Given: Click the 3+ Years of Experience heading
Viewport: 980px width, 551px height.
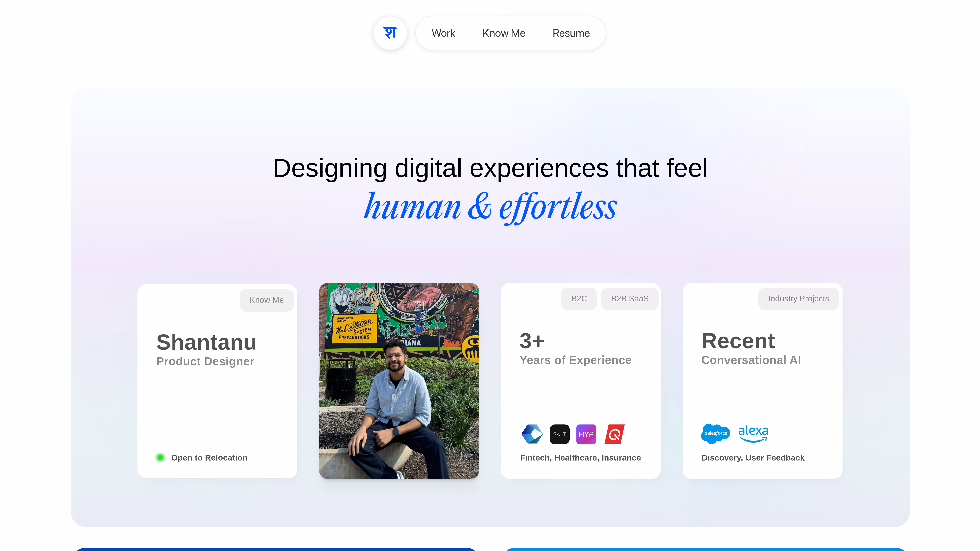Looking at the screenshot, I should (532, 341).
